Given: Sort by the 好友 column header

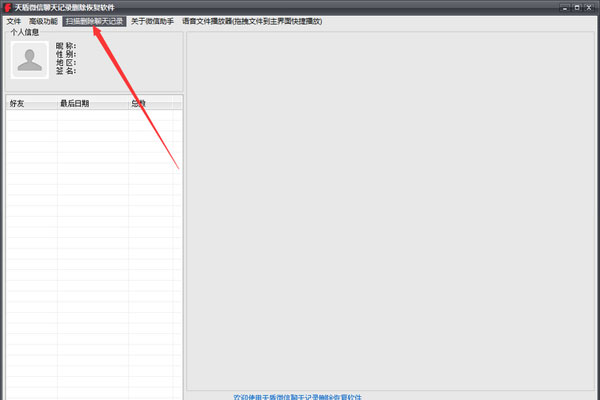Looking at the screenshot, I should tap(18, 103).
